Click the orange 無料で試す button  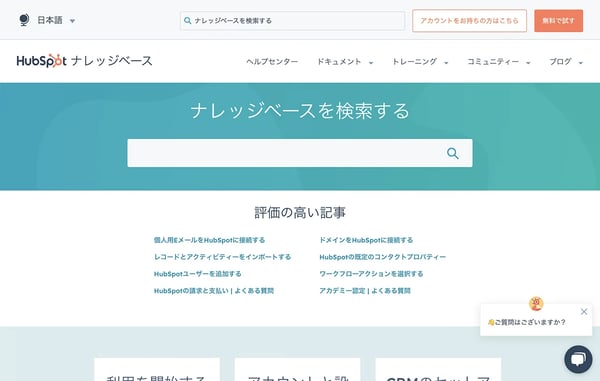[559, 21]
